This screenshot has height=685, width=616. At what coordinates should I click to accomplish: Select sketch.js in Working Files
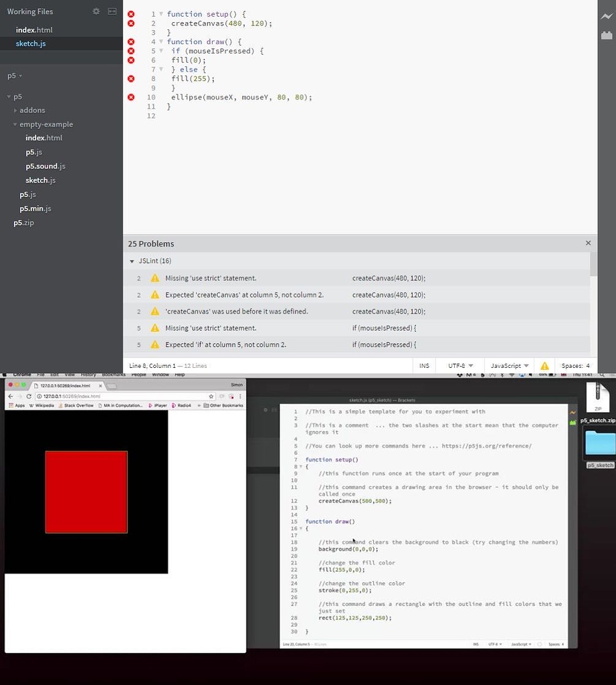(x=31, y=43)
